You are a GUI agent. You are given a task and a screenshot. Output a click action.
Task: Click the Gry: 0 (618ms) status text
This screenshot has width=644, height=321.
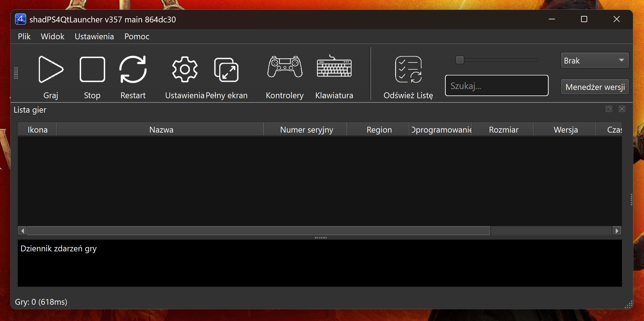pos(41,302)
